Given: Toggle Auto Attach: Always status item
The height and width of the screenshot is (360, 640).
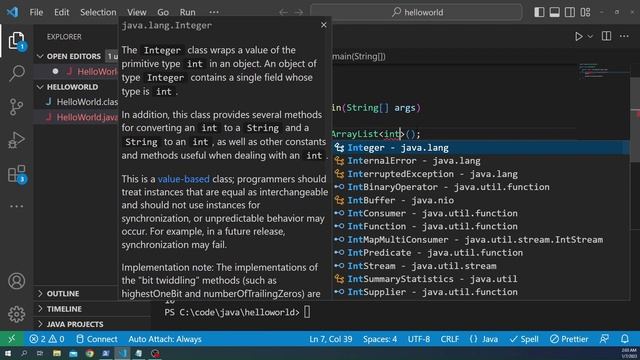Looking at the screenshot, I should pos(165,339).
